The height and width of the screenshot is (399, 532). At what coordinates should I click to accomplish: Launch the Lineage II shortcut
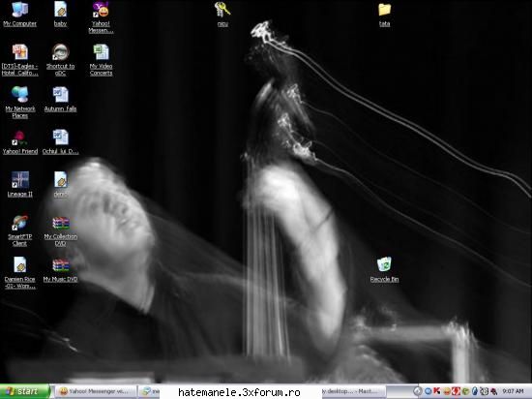[19, 184]
